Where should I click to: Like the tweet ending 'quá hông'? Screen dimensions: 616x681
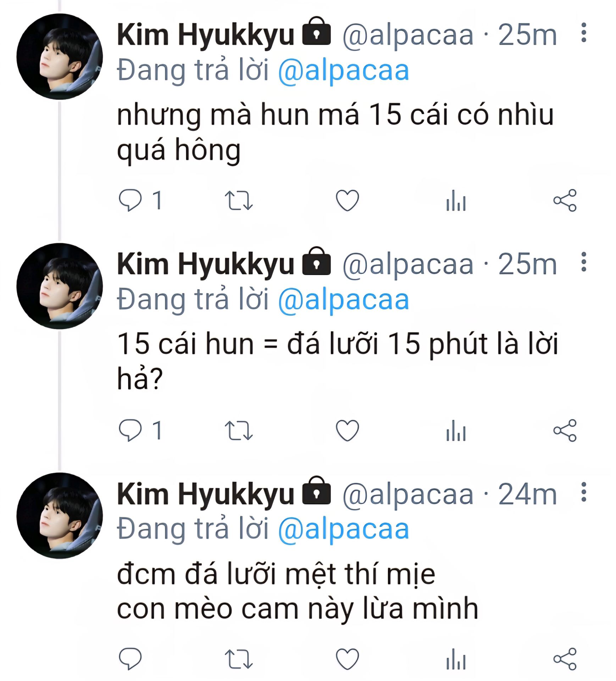click(x=347, y=200)
